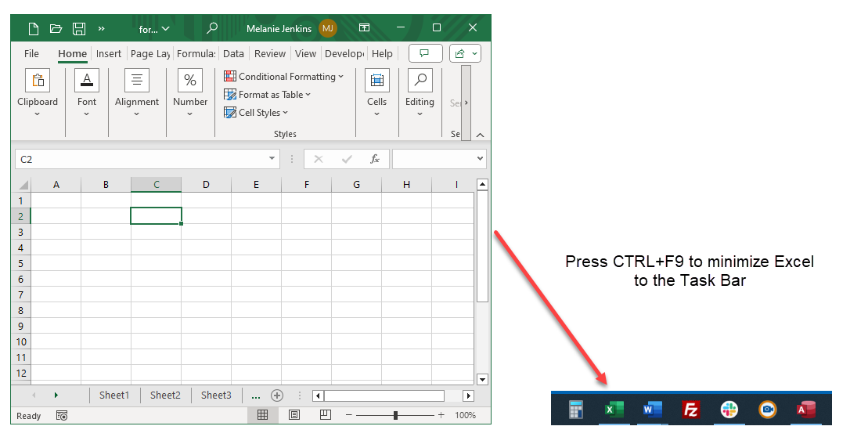
Task: Switch to the Data tab
Action: click(233, 54)
